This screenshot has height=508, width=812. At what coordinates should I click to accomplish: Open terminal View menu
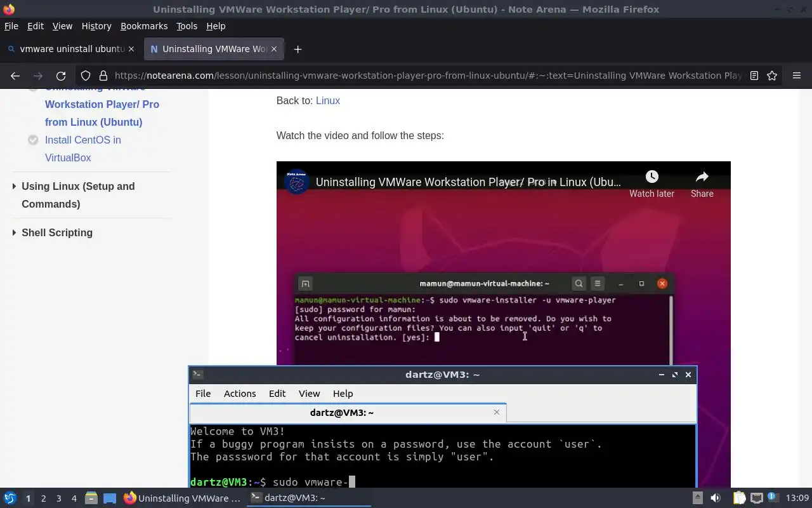310,394
